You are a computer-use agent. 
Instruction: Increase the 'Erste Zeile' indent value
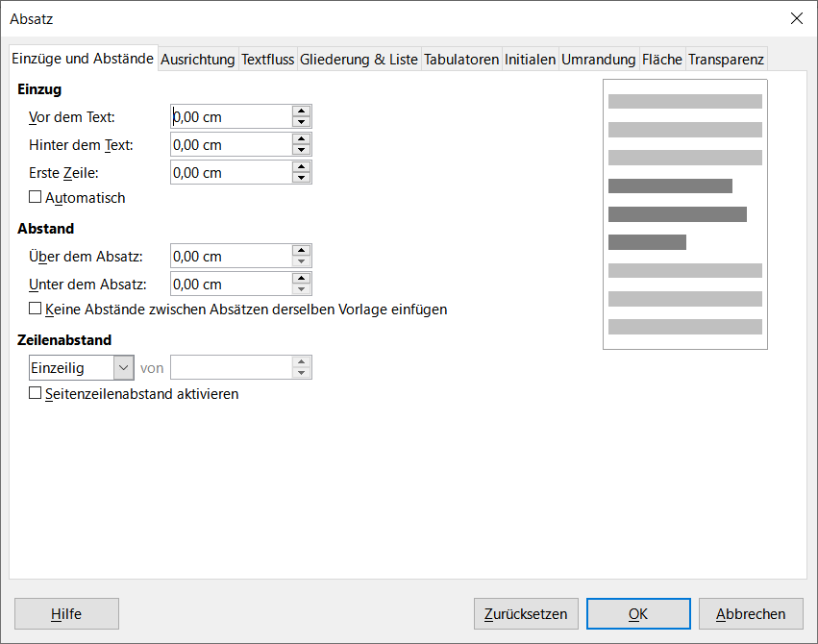[302, 167]
